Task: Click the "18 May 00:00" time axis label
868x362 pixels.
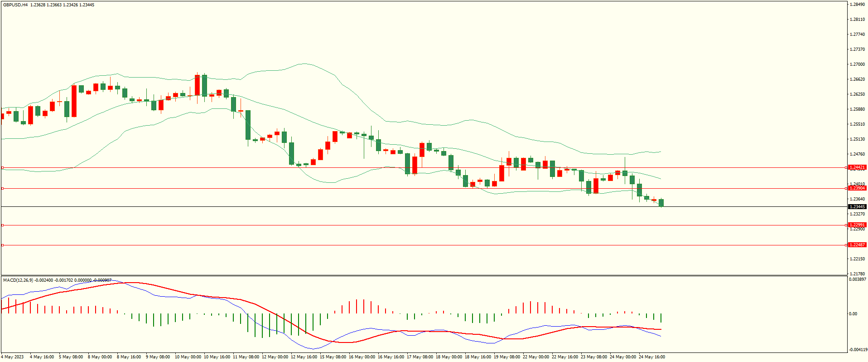Action: [x=448, y=357]
